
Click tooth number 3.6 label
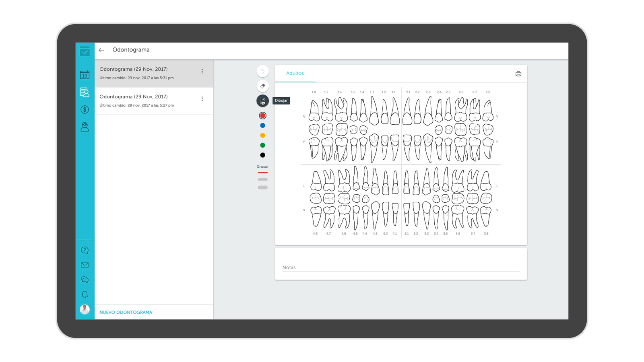pos(458,234)
